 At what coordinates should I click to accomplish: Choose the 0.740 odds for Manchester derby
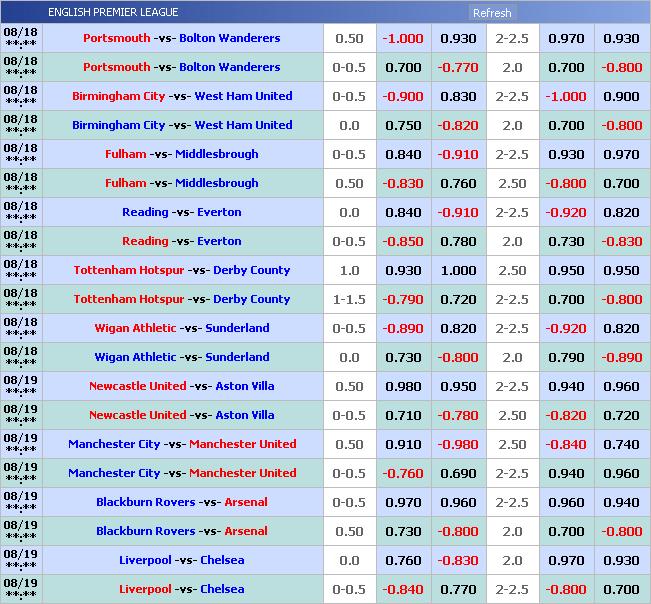point(621,444)
